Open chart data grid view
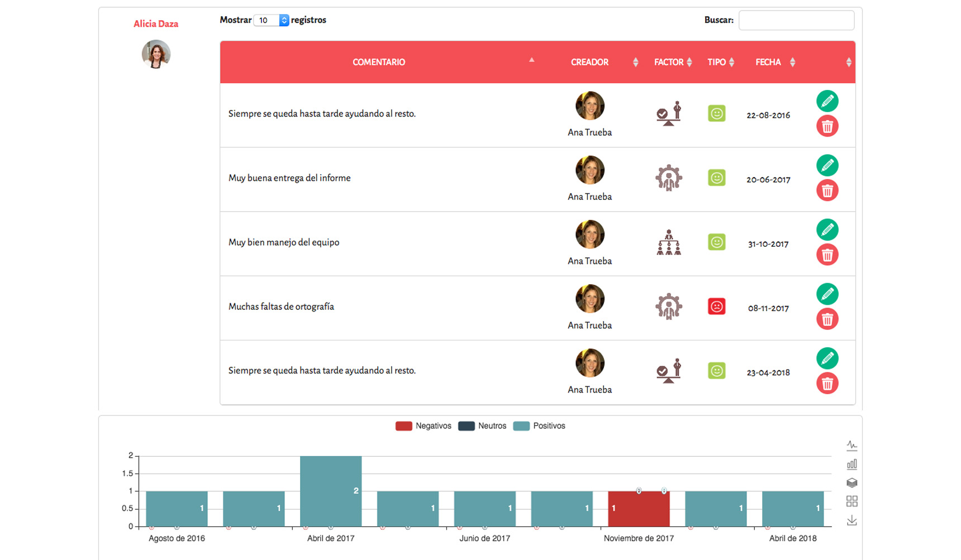Image resolution: width=961 pixels, height=560 pixels. [x=851, y=501]
